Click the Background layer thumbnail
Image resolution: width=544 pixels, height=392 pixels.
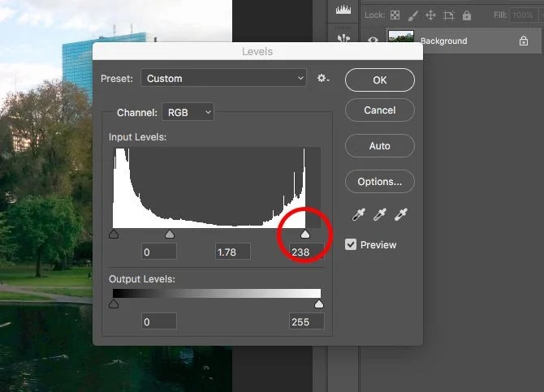click(x=401, y=37)
